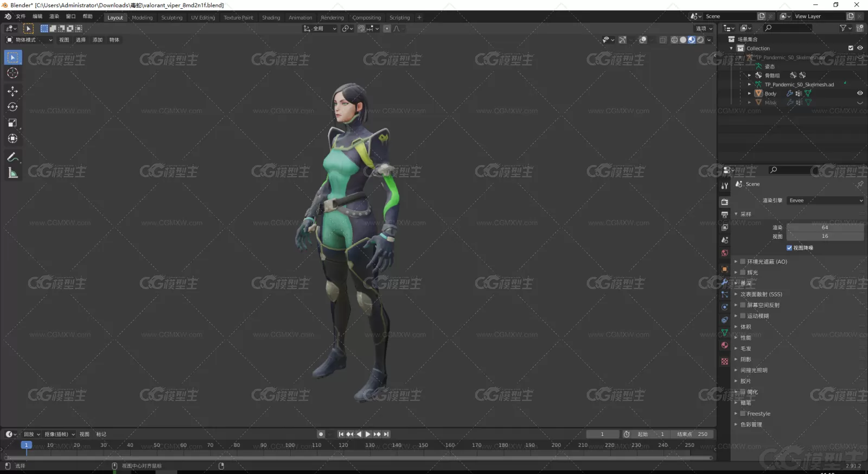Click frame 100 on the timeline ruler
This screenshot has width=868, height=474.
point(290,446)
